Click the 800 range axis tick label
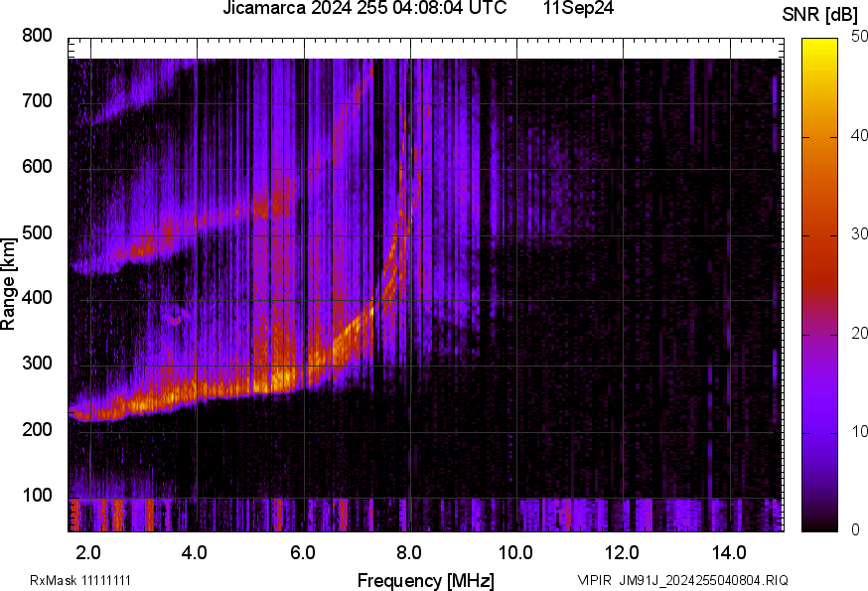 pos(37,36)
